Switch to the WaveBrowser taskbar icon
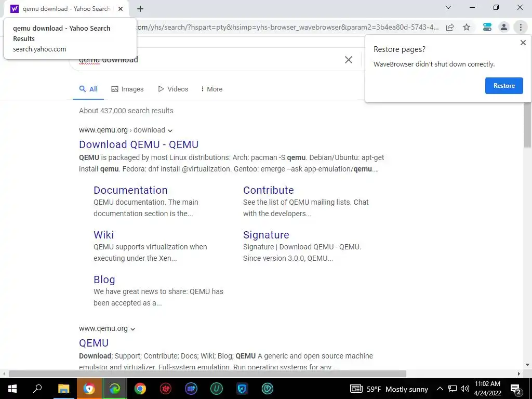Viewport: 532px width, 399px height. (115, 389)
